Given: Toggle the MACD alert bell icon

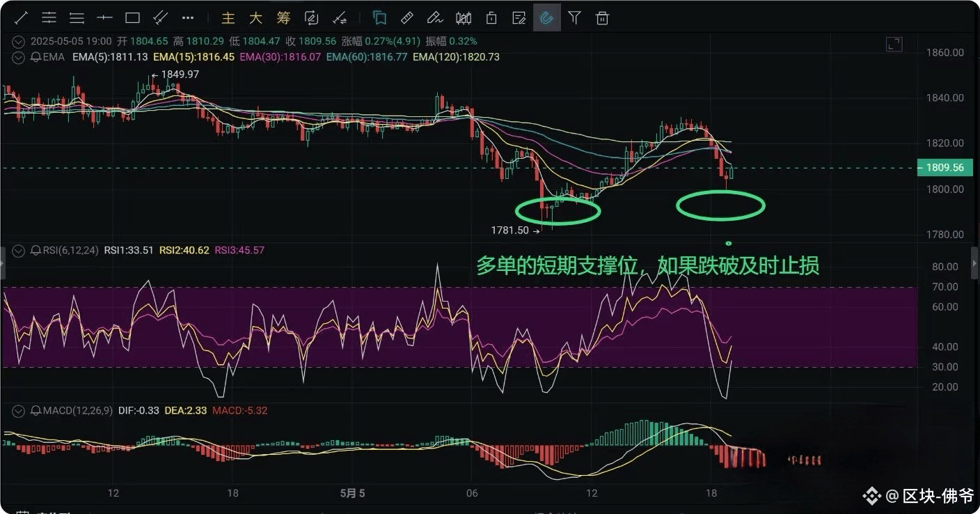Looking at the screenshot, I should (x=35, y=411).
